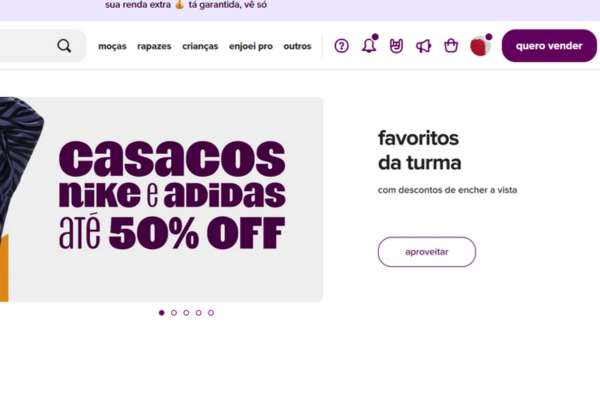Open the help question mark icon
This screenshot has height=400, width=600.
coord(341,46)
